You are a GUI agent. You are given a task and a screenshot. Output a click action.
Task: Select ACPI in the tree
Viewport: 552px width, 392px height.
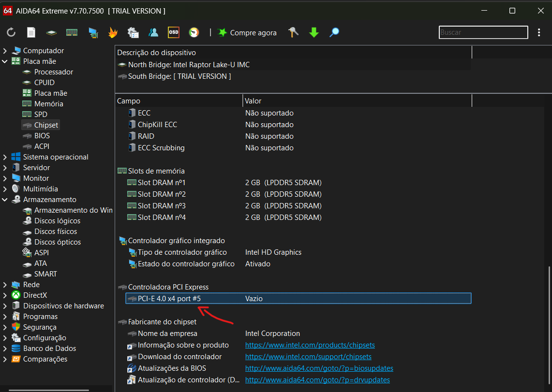[42, 146]
